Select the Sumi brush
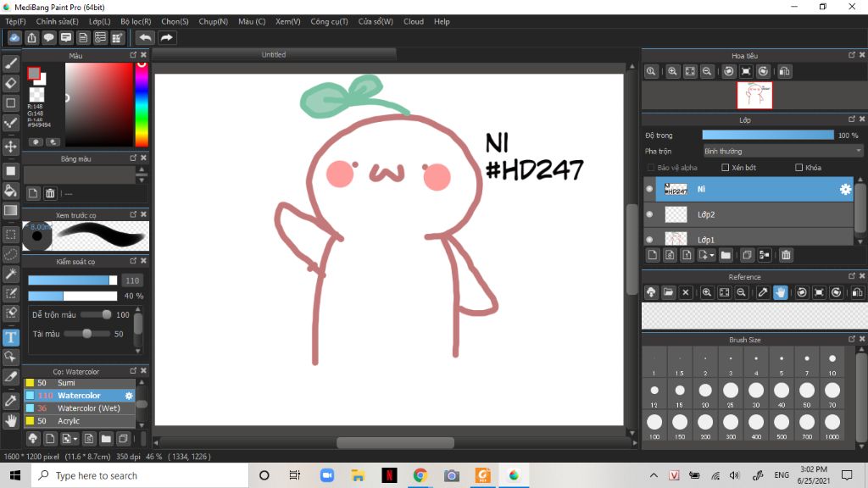Screen dimensions: 868x488 (x=79, y=383)
